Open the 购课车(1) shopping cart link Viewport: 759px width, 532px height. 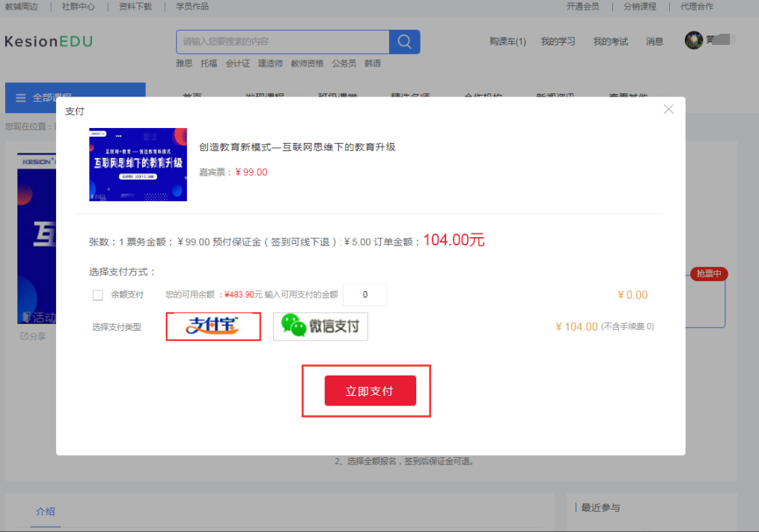pyautogui.click(x=507, y=42)
